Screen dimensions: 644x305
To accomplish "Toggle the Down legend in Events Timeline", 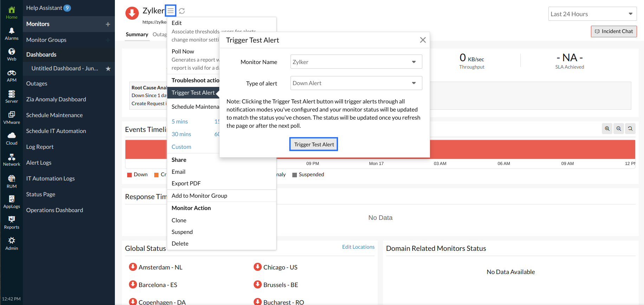I will click(137, 174).
